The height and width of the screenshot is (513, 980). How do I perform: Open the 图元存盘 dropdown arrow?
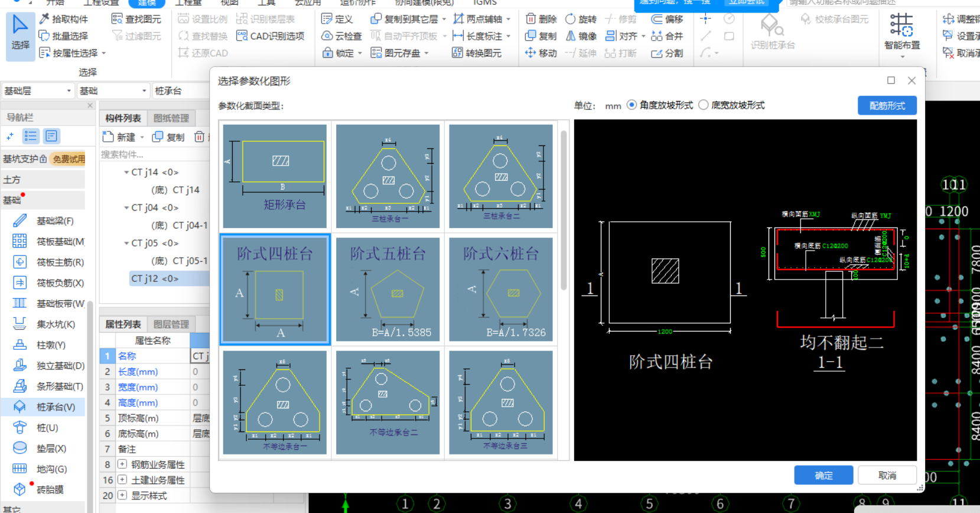click(x=426, y=53)
